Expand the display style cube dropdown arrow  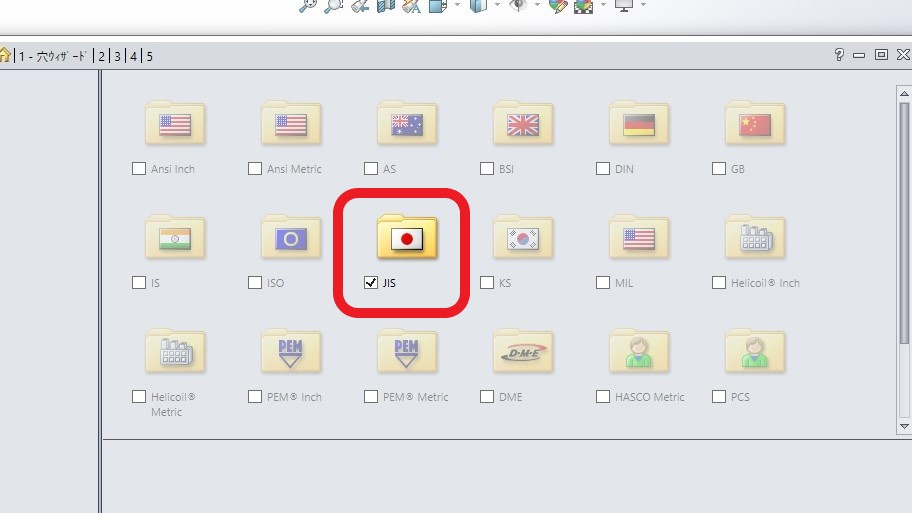497,5
